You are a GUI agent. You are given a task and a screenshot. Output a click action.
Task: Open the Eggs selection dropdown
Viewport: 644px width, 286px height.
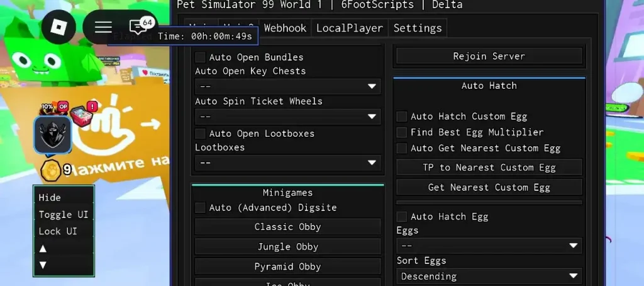[x=489, y=246]
